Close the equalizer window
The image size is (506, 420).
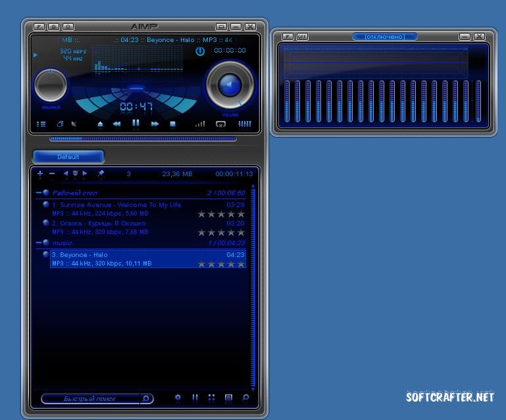coord(479,36)
